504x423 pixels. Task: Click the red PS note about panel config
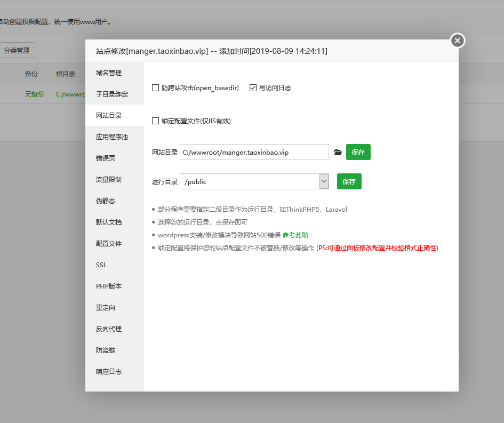(x=378, y=248)
